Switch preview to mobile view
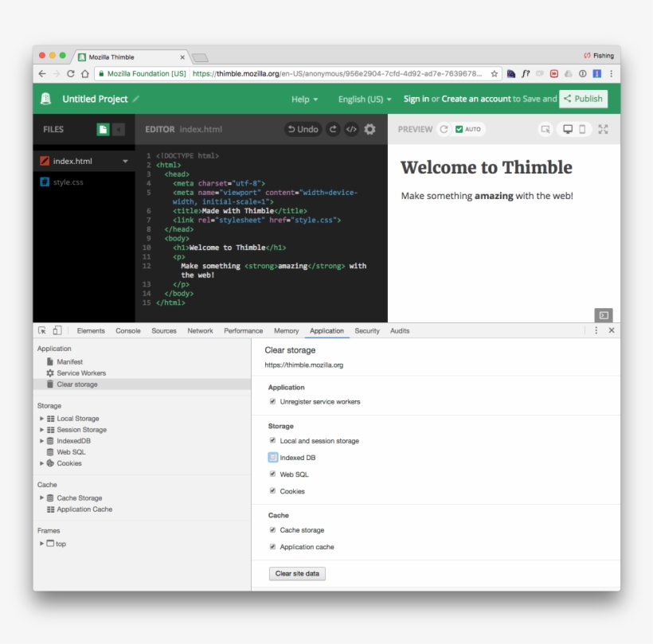Image resolution: width=653 pixels, height=644 pixels. (582, 129)
